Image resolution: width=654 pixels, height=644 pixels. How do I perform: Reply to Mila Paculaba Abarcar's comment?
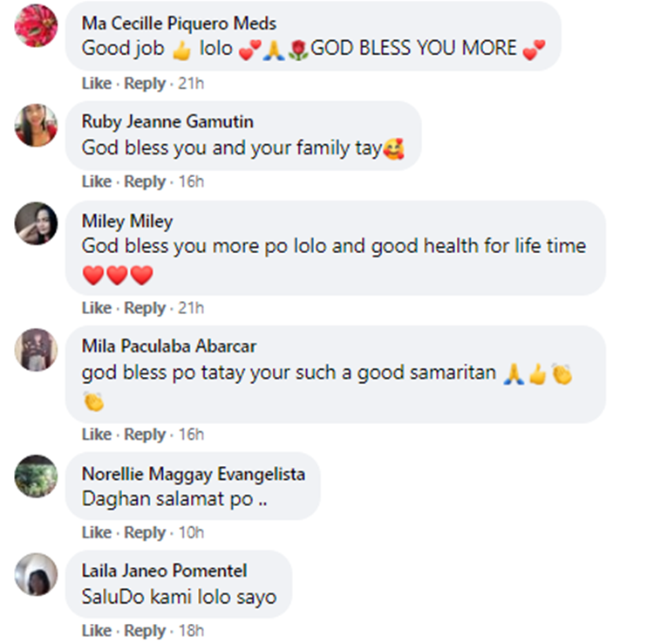click(145, 435)
